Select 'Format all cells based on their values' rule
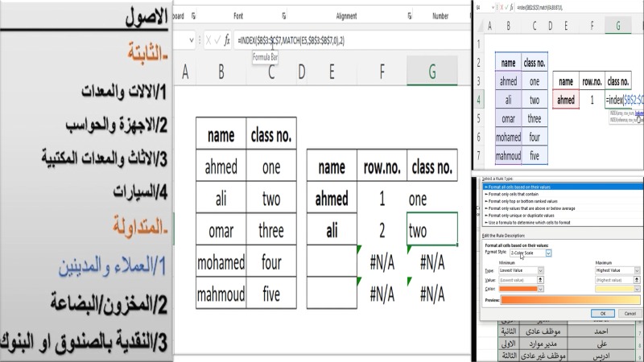Screen dimensions: 644x362 (x=561, y=187)
